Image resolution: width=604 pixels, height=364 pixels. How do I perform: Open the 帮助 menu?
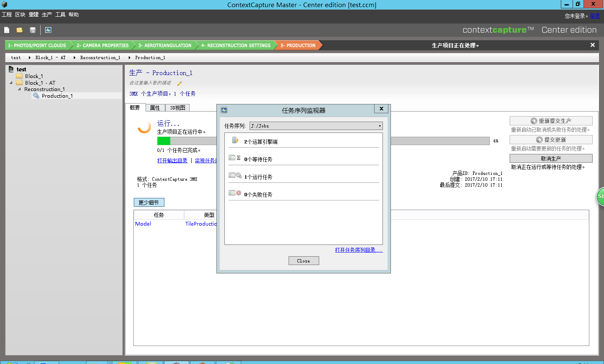click(x=74, y=15)
